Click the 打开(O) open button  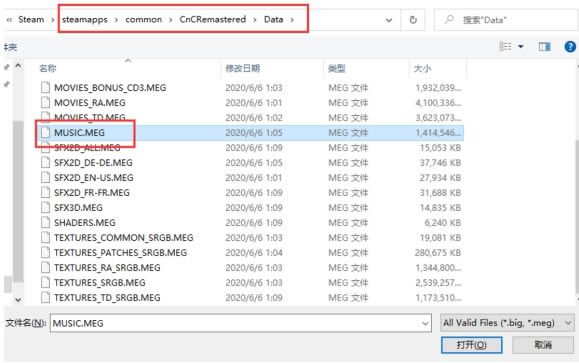point(471,345)
